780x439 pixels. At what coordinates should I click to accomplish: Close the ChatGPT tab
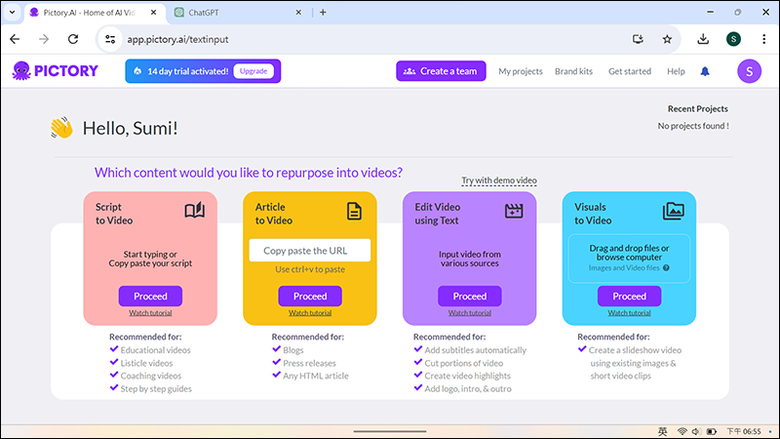point(298,12)
